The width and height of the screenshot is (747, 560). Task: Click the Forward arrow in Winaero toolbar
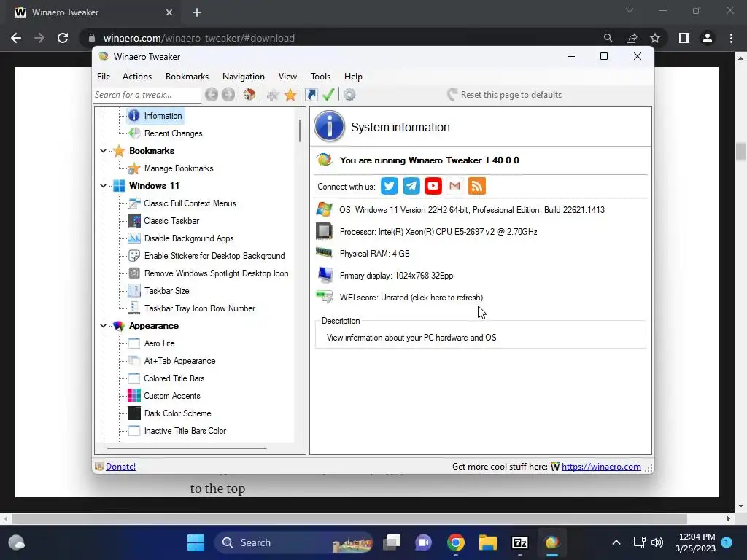[228, 95]
